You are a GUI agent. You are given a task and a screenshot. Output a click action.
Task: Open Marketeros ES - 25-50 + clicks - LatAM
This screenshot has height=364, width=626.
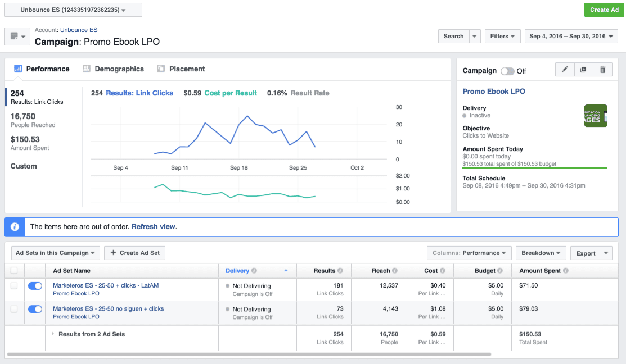106,285
